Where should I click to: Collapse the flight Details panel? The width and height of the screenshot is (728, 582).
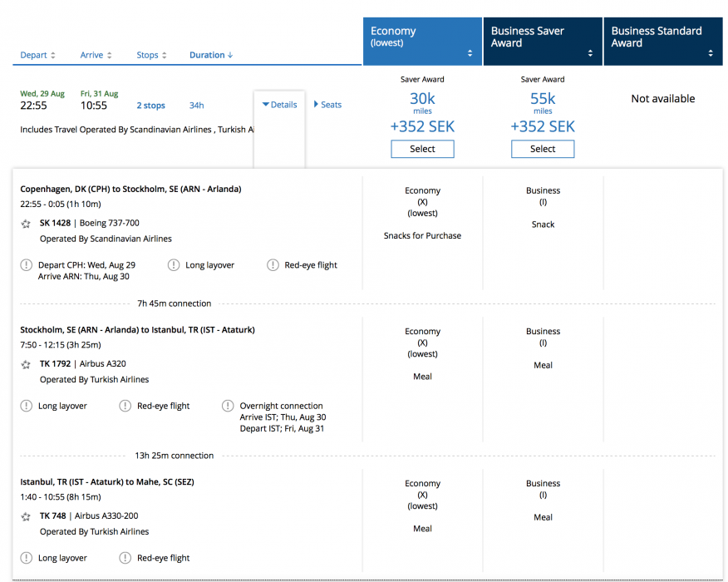click(x=279, y=105)
